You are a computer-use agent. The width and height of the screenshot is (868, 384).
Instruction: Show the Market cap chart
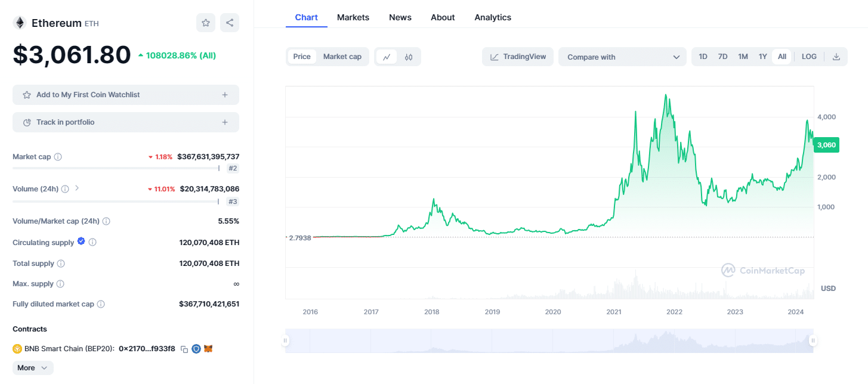(x=342, y=57)
